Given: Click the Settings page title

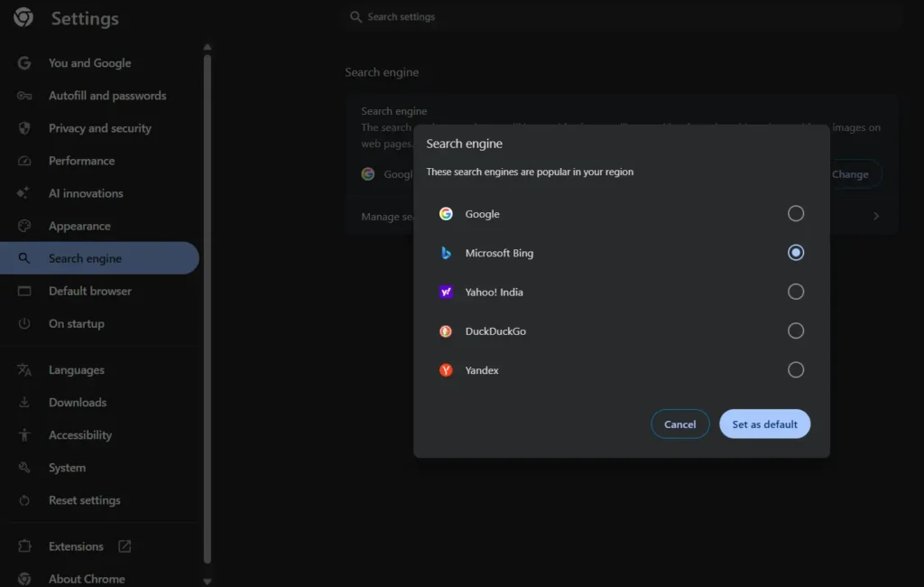Looking at the screenshot, I should coord(85,18).
